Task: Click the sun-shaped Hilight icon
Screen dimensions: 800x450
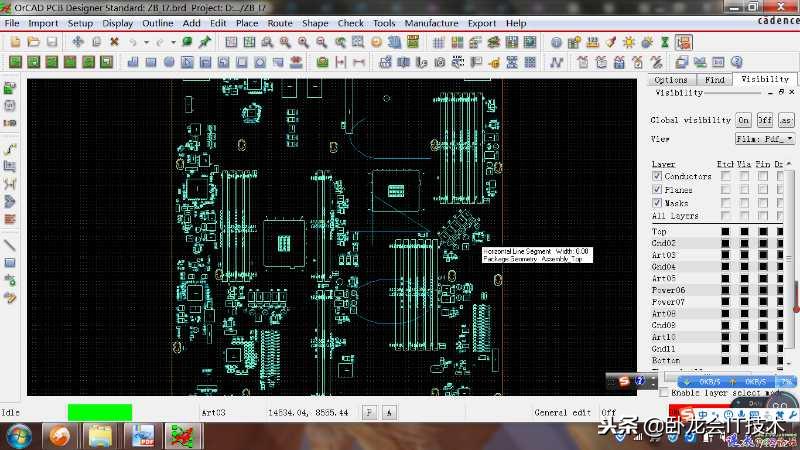Action: point(629,42)
